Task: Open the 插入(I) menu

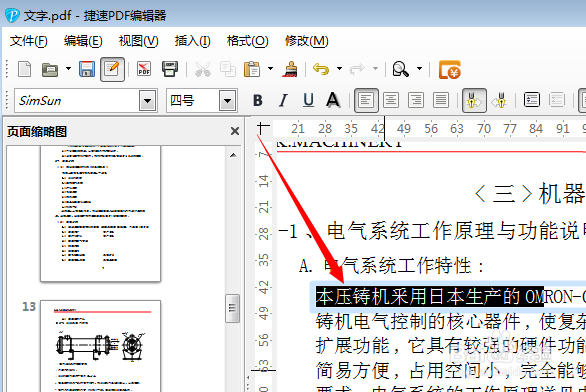Action: (x=192, y=41)
